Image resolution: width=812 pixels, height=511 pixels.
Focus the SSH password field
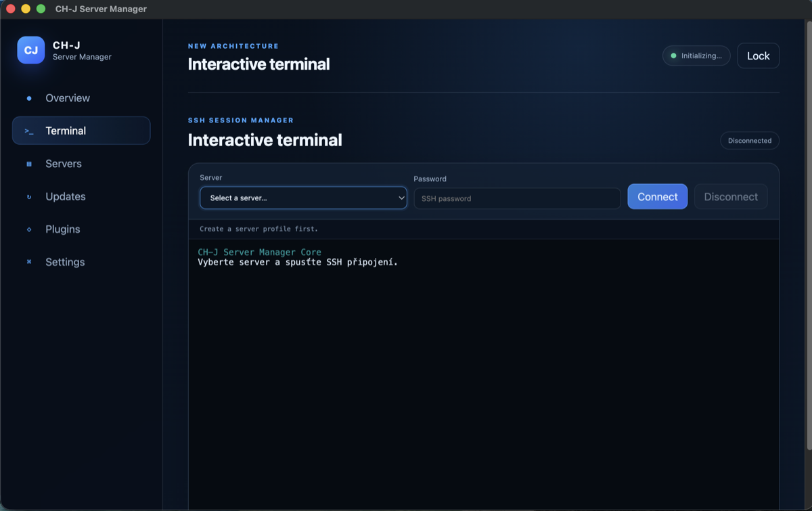pos(517,198)
